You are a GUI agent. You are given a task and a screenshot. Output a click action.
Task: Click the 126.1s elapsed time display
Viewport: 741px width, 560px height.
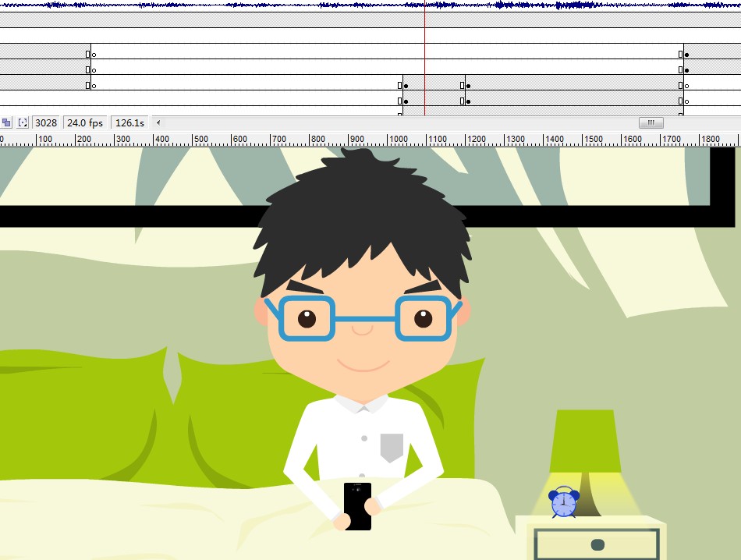[x=129, y=122]
